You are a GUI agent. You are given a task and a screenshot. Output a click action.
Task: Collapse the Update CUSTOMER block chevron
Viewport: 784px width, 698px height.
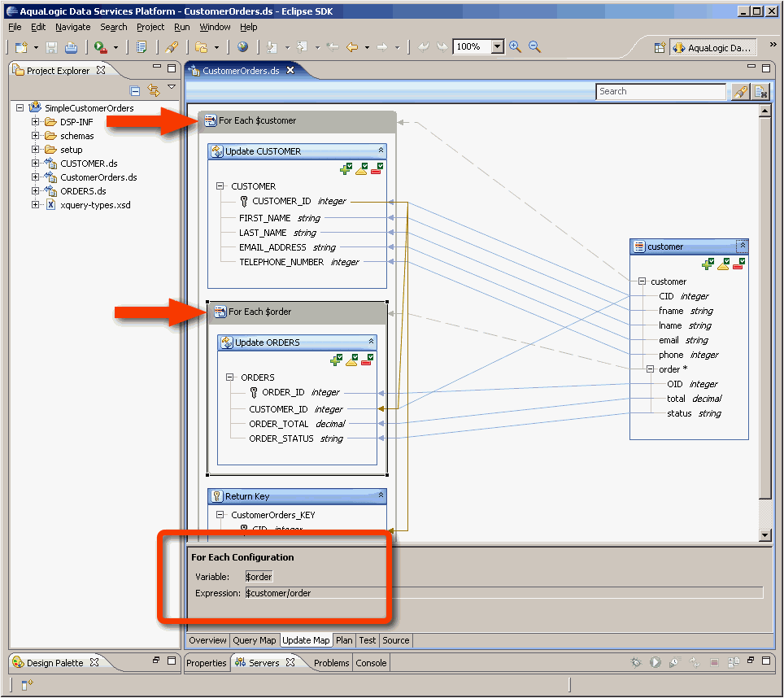coord(381,151)
